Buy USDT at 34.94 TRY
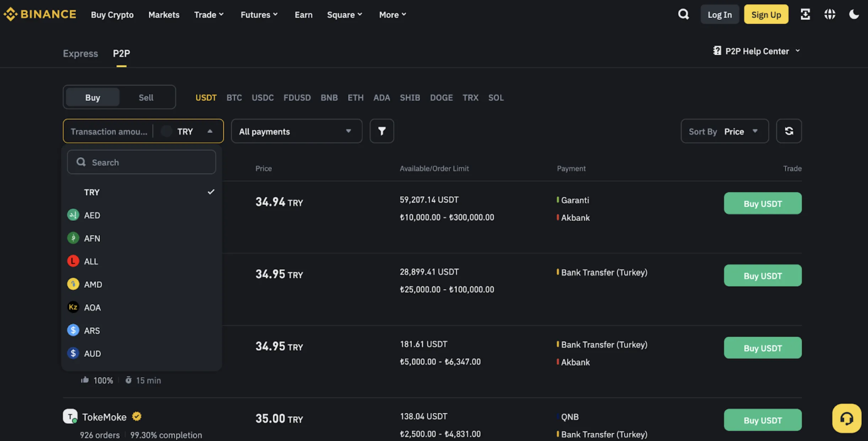 point(762,203)
